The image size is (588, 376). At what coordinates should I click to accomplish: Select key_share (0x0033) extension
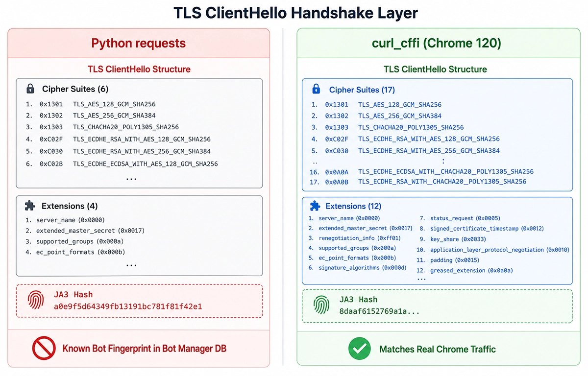pyautogui.click(x=458, y=239)
